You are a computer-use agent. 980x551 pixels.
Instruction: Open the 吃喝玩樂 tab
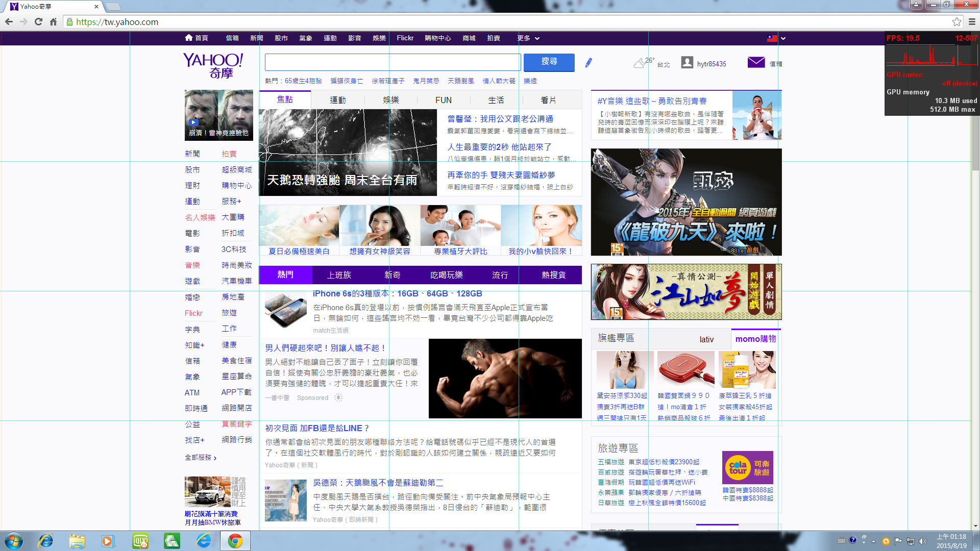click(447, 275)
